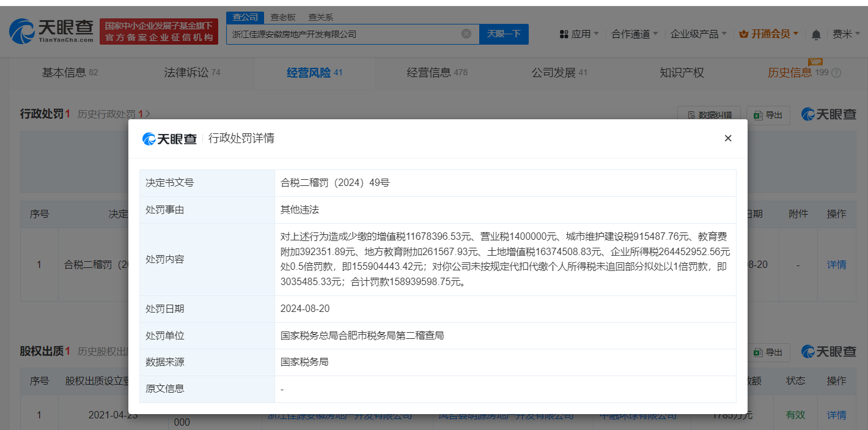Click 详情 in the share pledge row

click(x=836, y=414)
